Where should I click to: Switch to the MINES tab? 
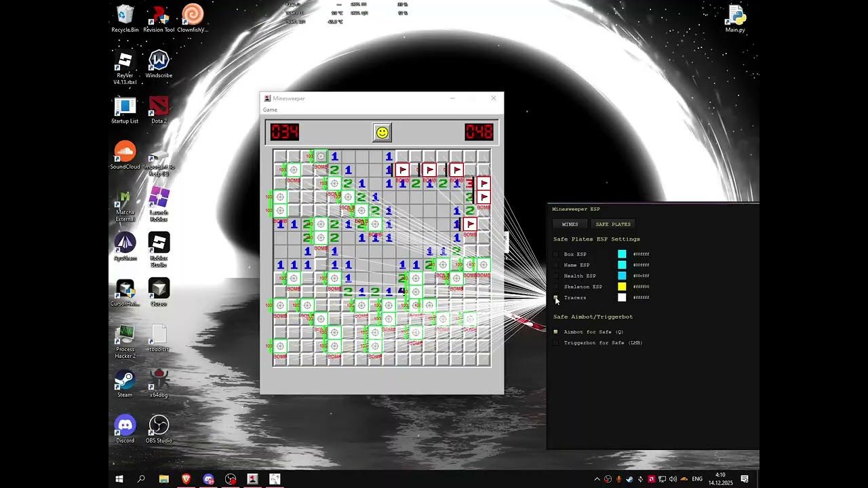point(570,224)
